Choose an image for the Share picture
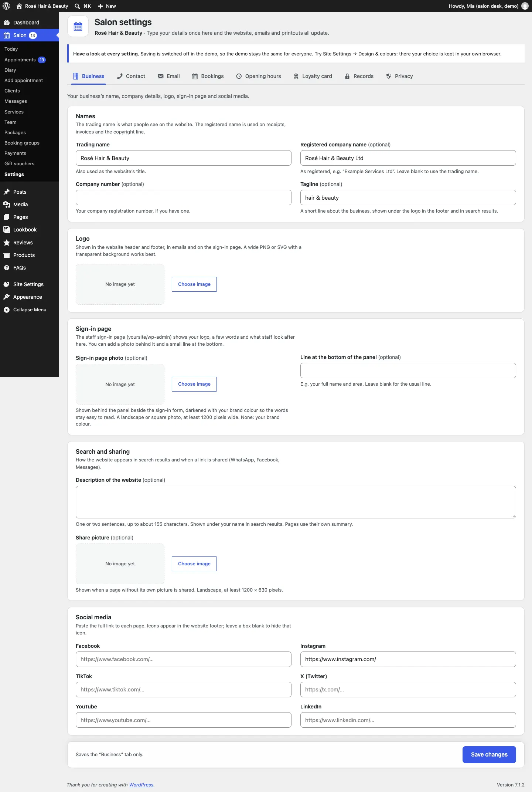 pyautogui.click(x=194, y=564)
